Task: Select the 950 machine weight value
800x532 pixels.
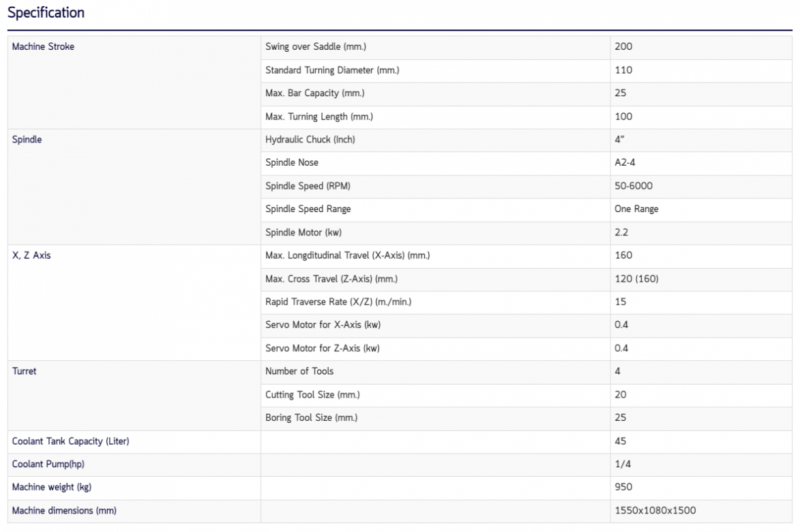Action: click(x=623, y=488)
